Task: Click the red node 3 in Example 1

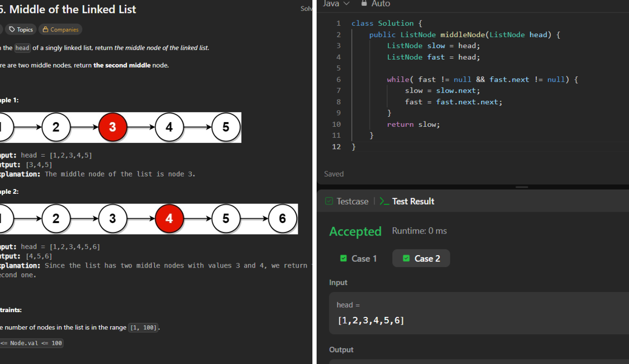Action: point(112,127)
